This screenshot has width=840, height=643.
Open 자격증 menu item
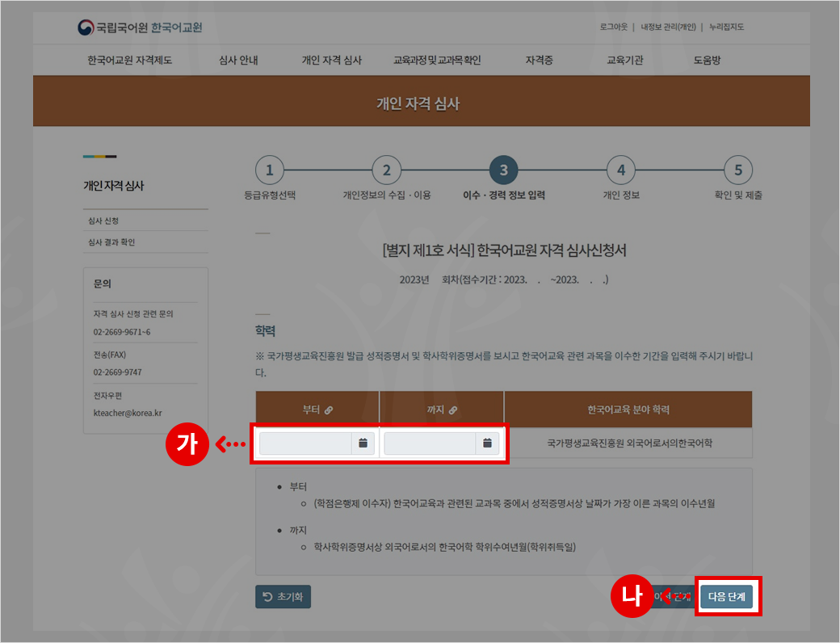coord(539,61)
